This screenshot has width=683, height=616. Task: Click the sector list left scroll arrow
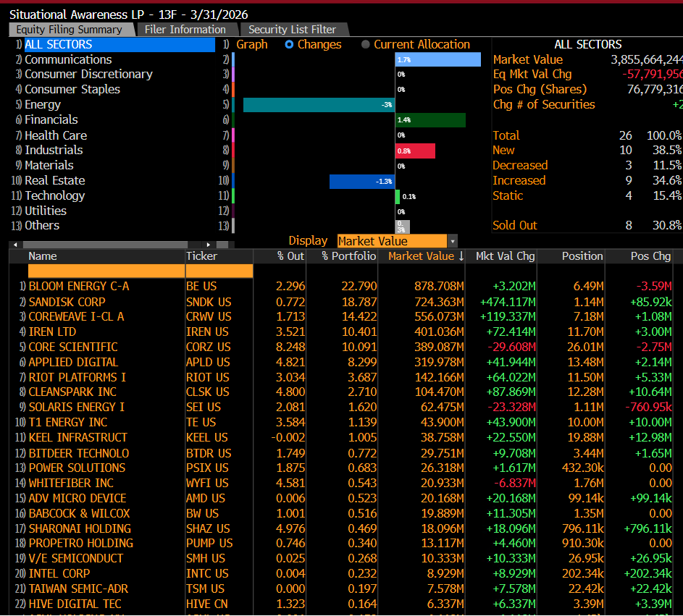(x=15, y=245)
